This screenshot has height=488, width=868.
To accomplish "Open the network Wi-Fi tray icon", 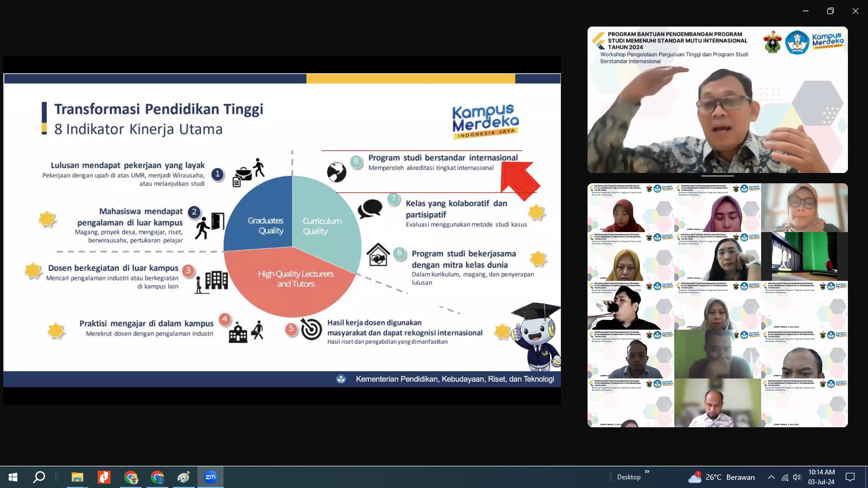I will (784, 477).
